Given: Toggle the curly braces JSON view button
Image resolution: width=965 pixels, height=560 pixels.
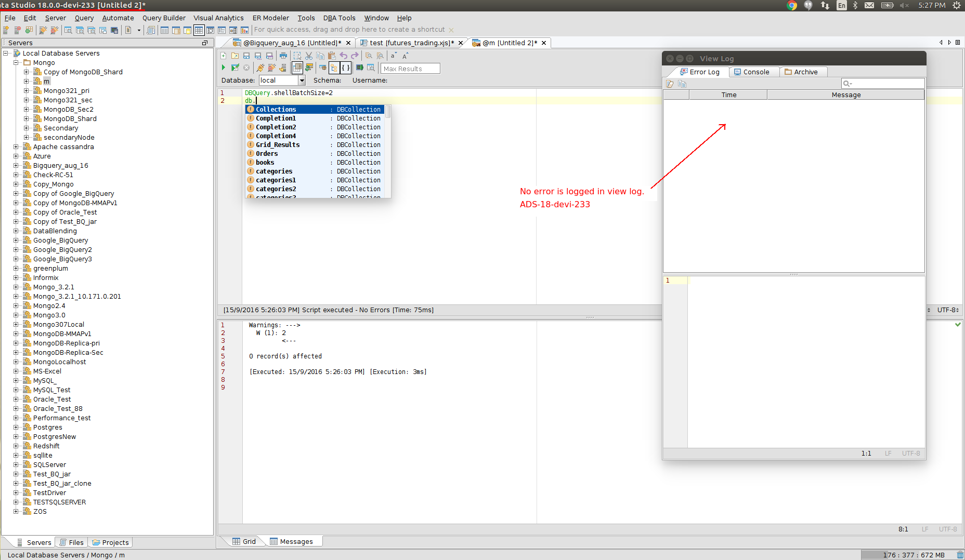Looking at the screenshot, I should click(x=346, y=68).
